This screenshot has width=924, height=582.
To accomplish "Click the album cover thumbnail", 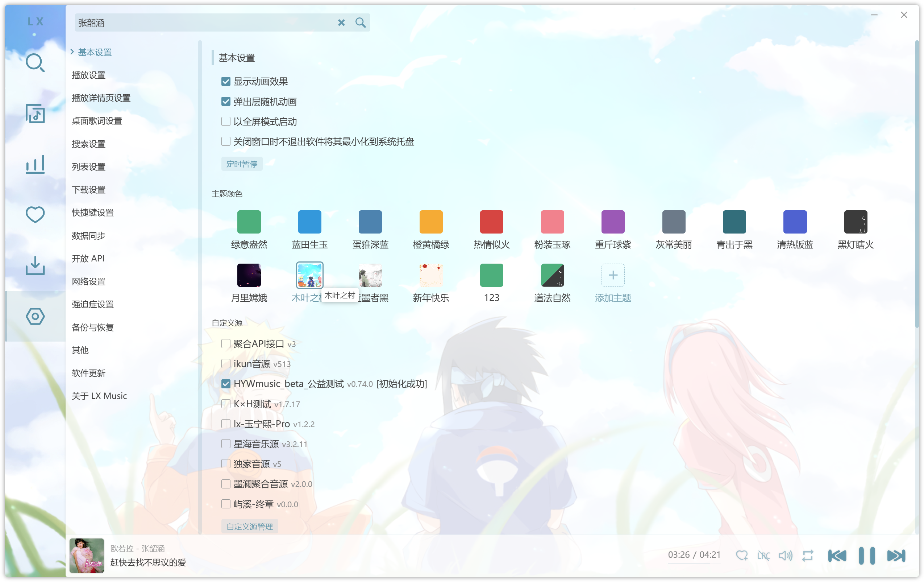I will coord(86,556).
